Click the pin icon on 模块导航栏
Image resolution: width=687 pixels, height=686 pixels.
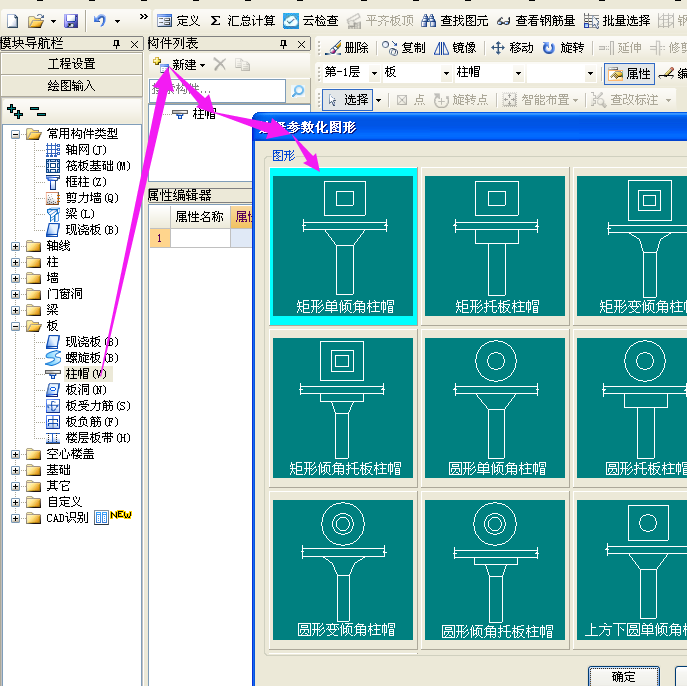[x=117, y=44]
